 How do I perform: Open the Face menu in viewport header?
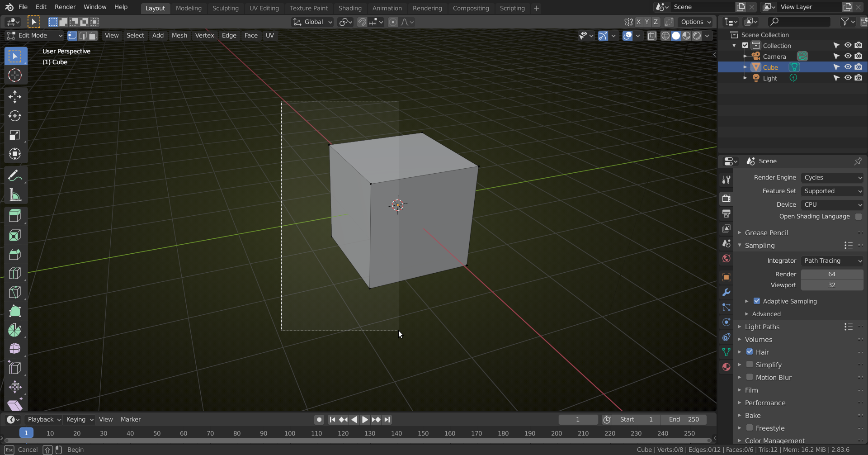[x=251, y=36]
